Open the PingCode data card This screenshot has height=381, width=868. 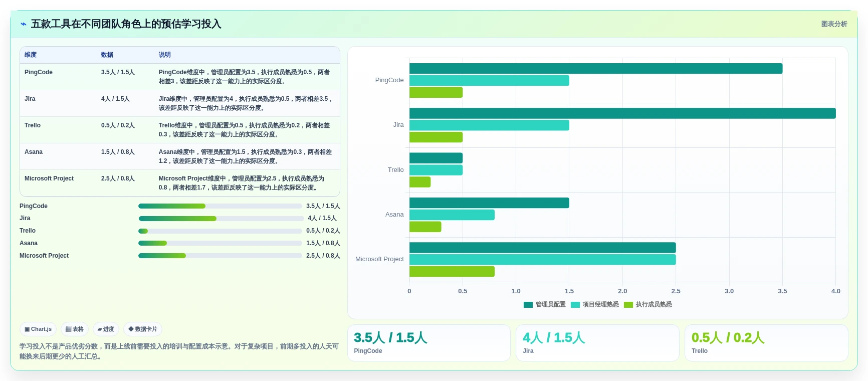click(x=429, y=343)
